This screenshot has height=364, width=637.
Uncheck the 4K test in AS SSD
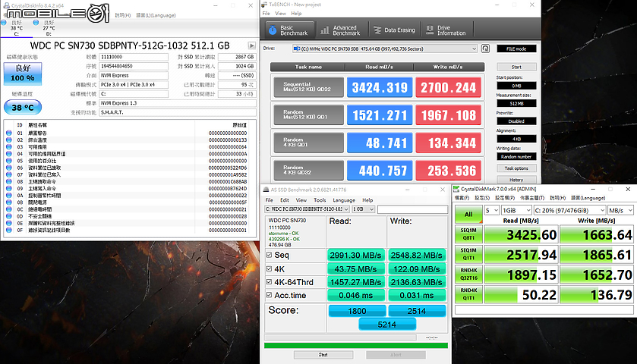point(269,268)
